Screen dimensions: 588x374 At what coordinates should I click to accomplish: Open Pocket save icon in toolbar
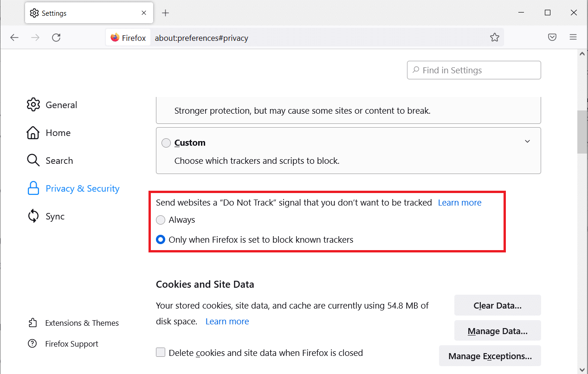tap(552, 38)
